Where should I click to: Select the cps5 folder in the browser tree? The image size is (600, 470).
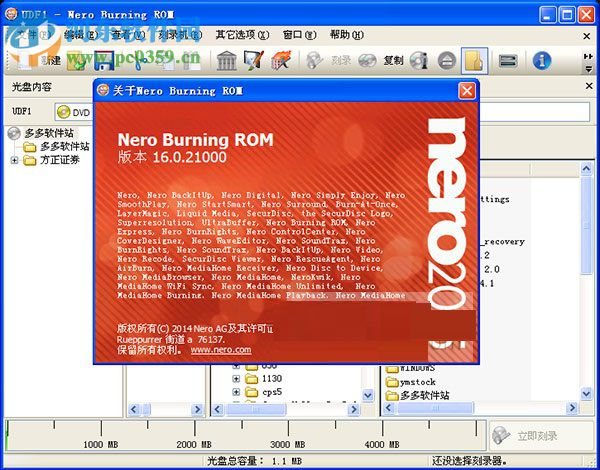[272, 392]
